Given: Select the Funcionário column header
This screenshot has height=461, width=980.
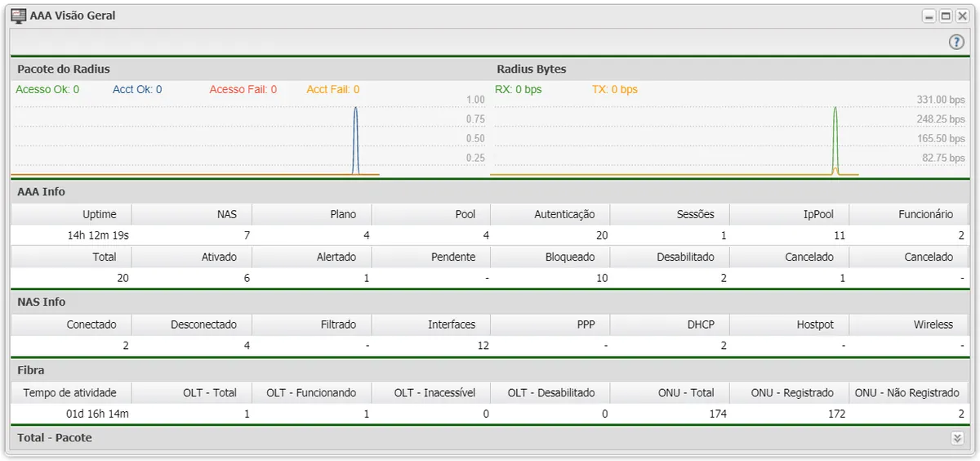Looking at the screenshot, I should point(909,214).
